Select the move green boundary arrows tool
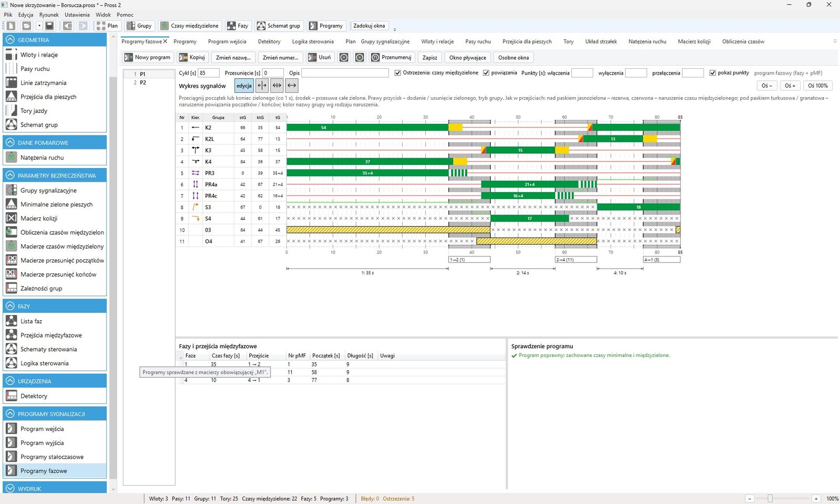This screenshot has width=840, height=504. [262, 86]
